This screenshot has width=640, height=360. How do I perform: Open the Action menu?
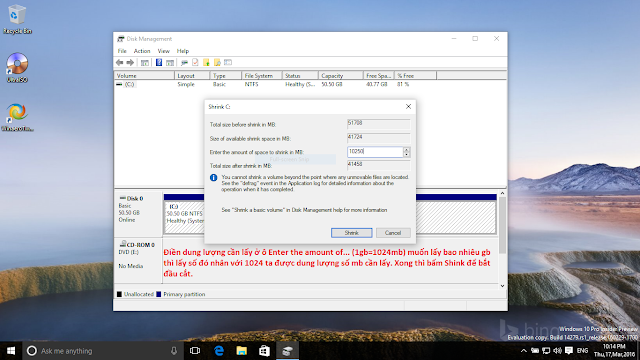pyautogui.click(x=142, y=51)
